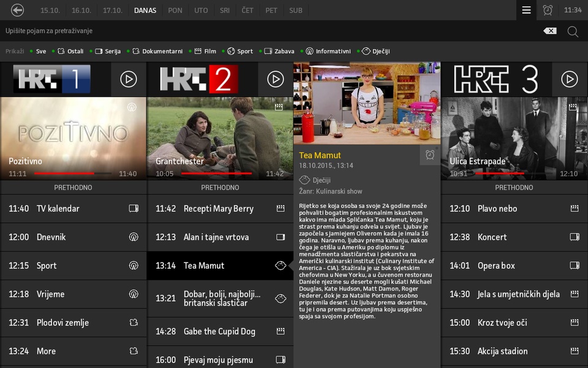Toggle the Informativni category filter
Screen dimensions: 588x368
(325, 51)
